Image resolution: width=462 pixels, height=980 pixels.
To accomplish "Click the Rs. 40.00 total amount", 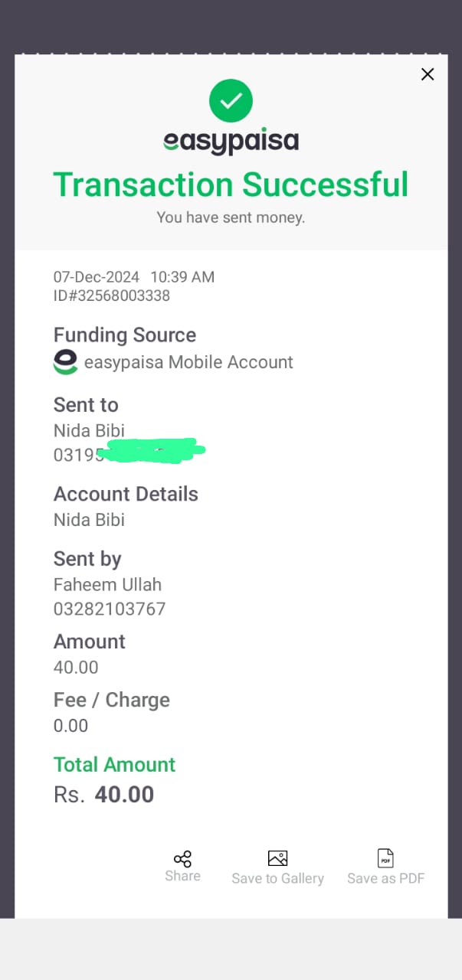I will [x=103, y=795].
